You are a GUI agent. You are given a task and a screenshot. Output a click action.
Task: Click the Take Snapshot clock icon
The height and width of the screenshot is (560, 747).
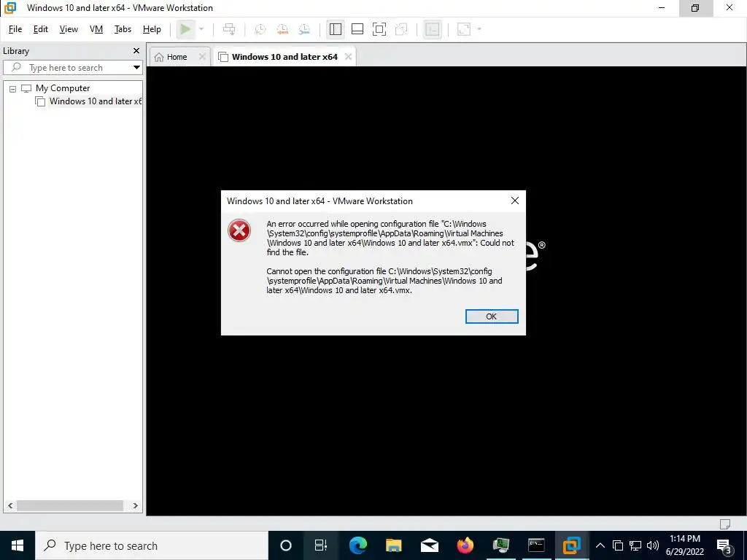(260, 29)
